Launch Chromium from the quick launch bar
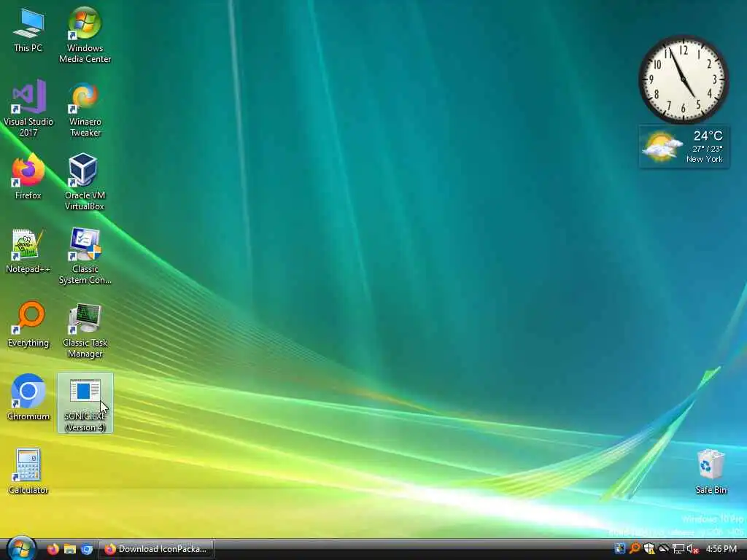 point(87,549)
